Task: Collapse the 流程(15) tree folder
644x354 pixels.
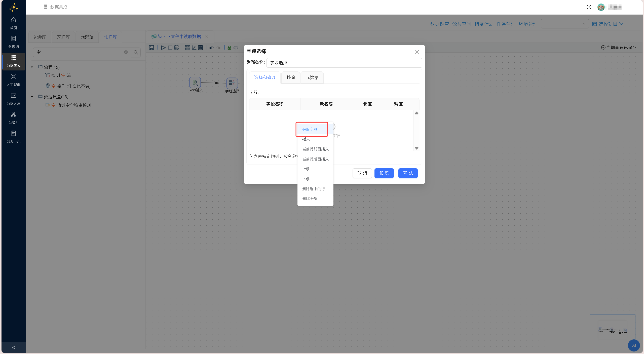Action: point(32,67)
